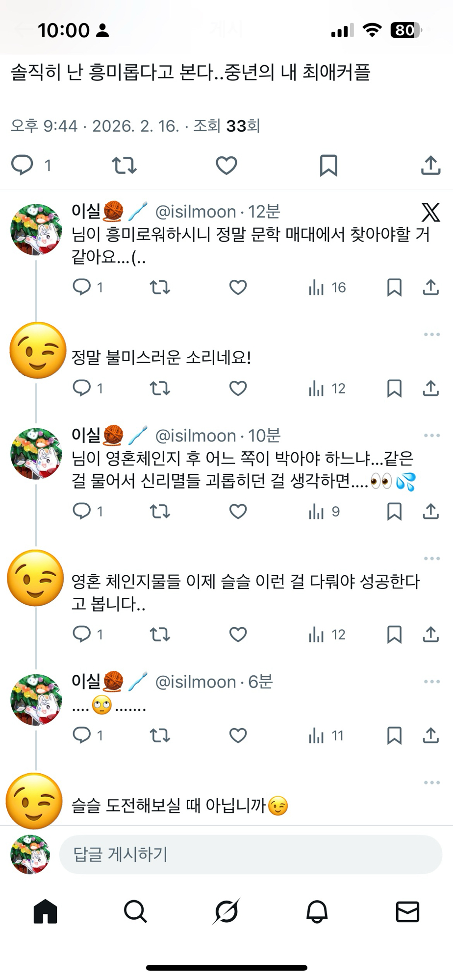Tap the X logo on first reply
This screenshot has width=453, height=980.
(x=430, y=212)
